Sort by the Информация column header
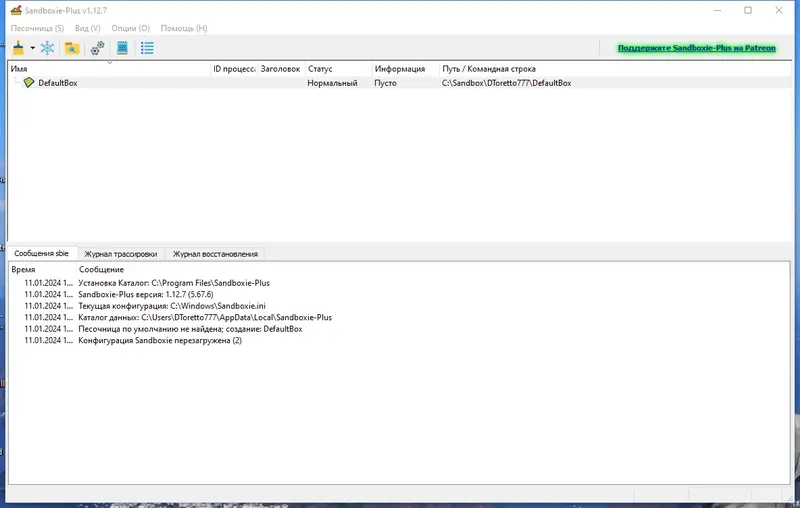The height and width of the screenshot is (508, 800). pyautogui.click(x=405, y=69)
